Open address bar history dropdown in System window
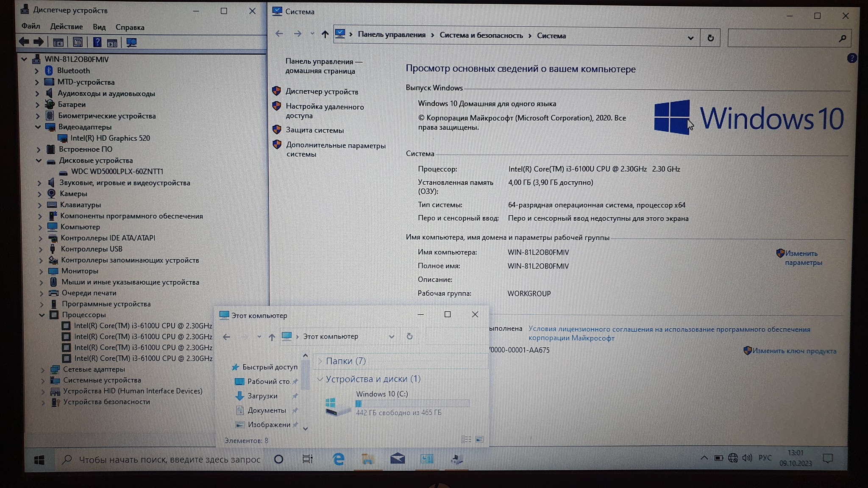This screenshot has height=488, width=868. coord(690,38)
